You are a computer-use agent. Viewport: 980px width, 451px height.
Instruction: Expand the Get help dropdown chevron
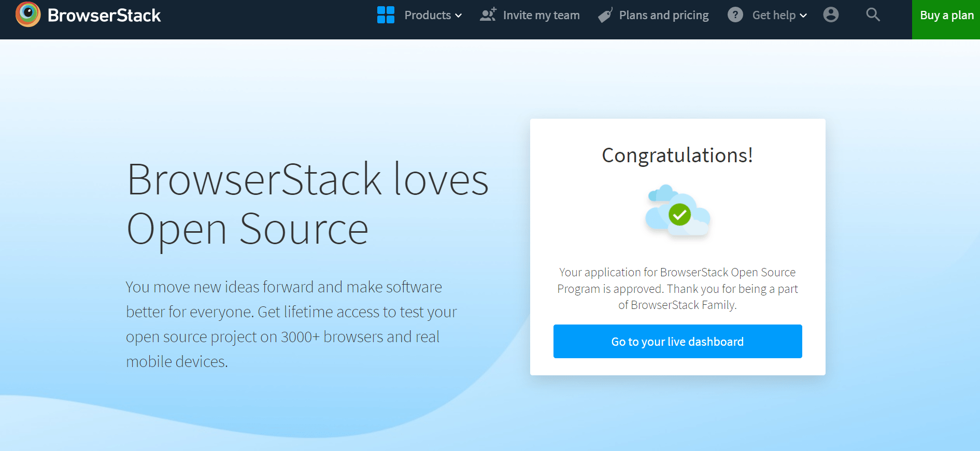click(x=803, y=16)
